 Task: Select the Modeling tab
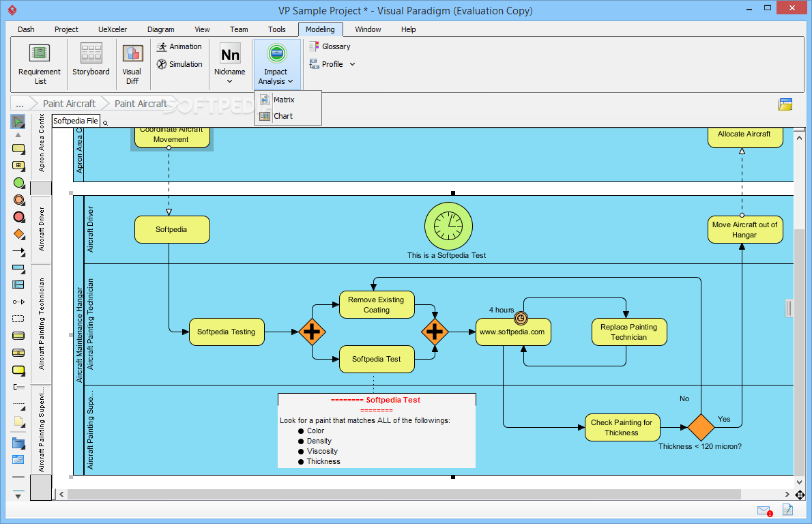(320, 29)
